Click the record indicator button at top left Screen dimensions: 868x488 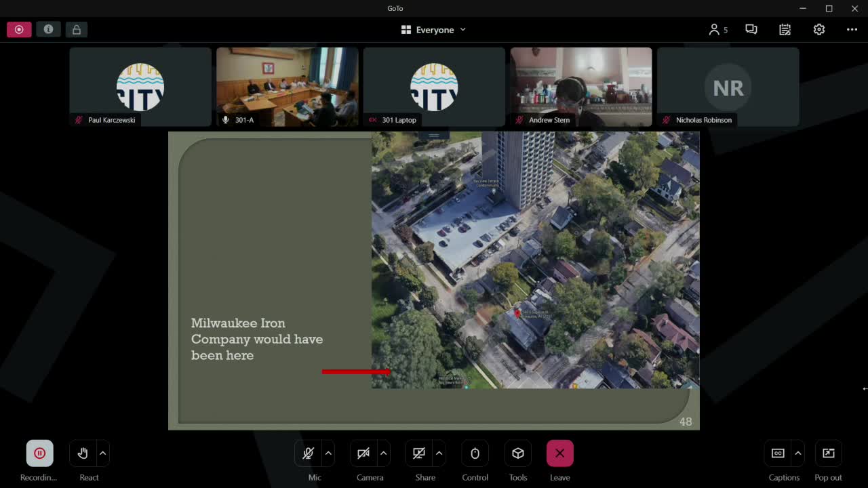coord(19,30)
